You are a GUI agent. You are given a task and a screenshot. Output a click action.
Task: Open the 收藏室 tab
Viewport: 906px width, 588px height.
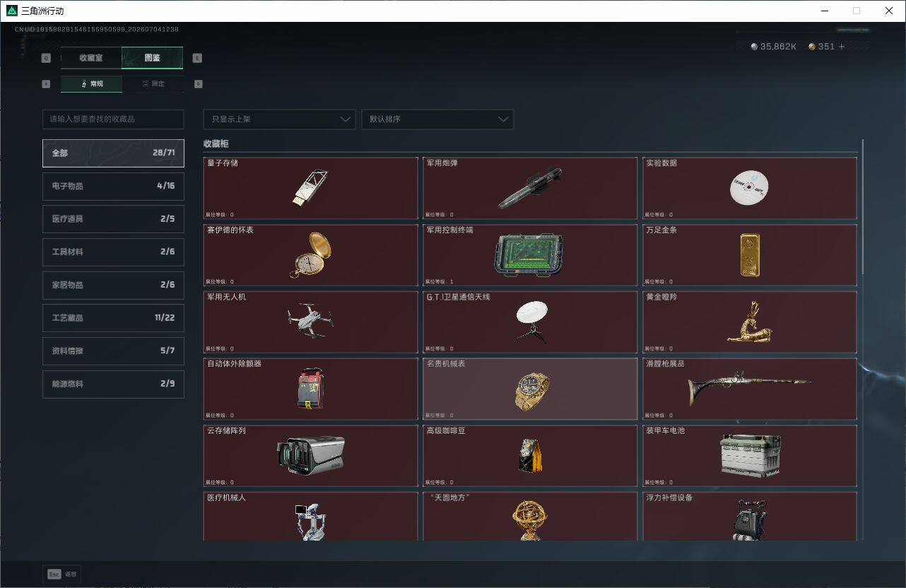[91, 58]
